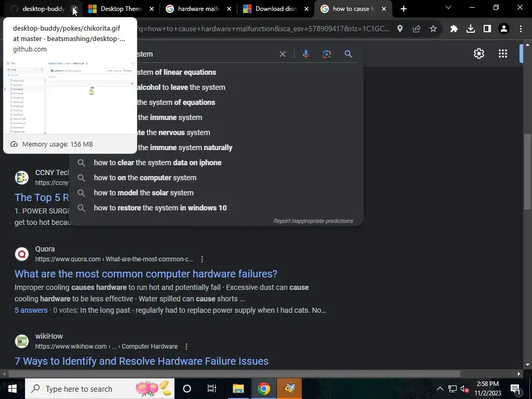The image size is (532, 399).
Task: Search by image with Google Lens
Action: 327,54
